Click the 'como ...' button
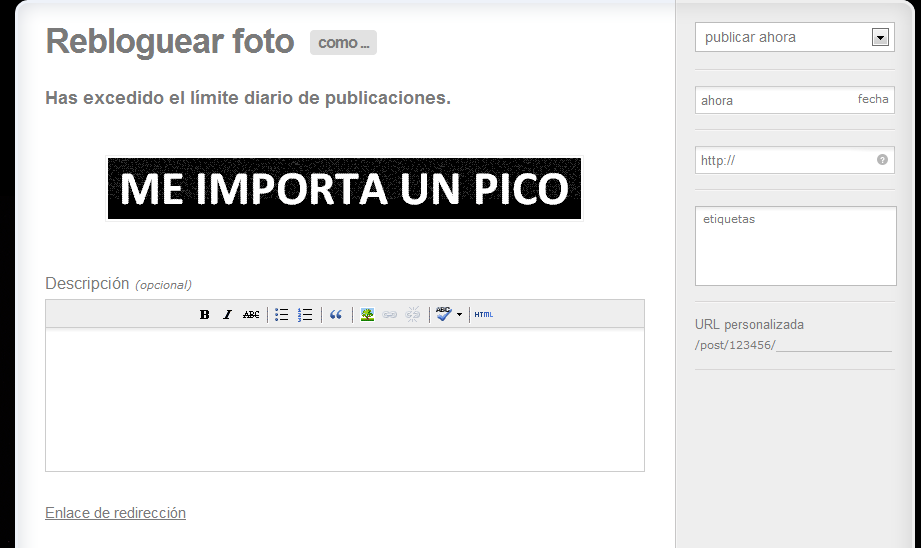Viewport: 921px width, 548px height. point(344,43)
